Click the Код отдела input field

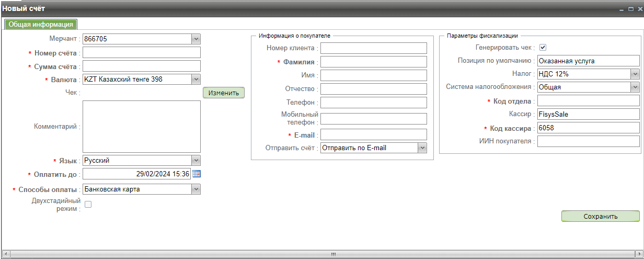click(x=588, y=101)
